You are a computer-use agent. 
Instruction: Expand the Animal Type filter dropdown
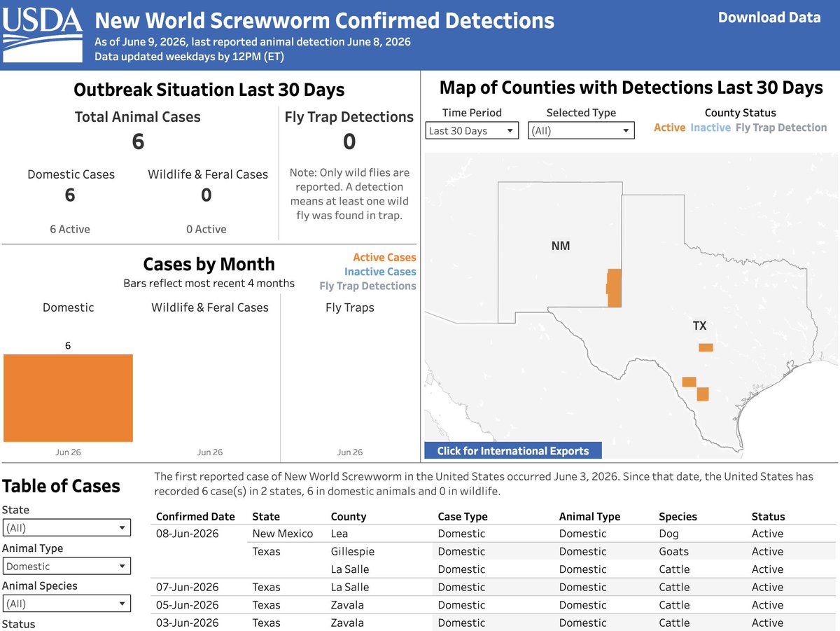click(x=66, y=566)
